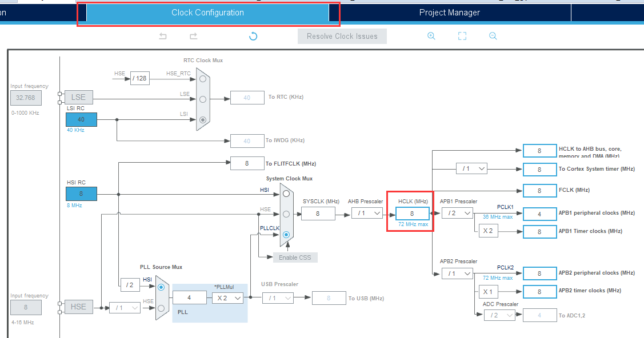Click the 'RTC Clock Mux' label
Screen dimensions: 644x338
[x=203, y=61]
